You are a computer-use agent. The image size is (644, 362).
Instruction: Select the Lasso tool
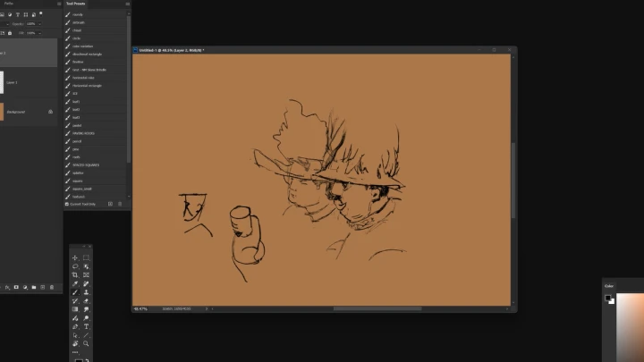pyautogui.click(x=75, y=266)
